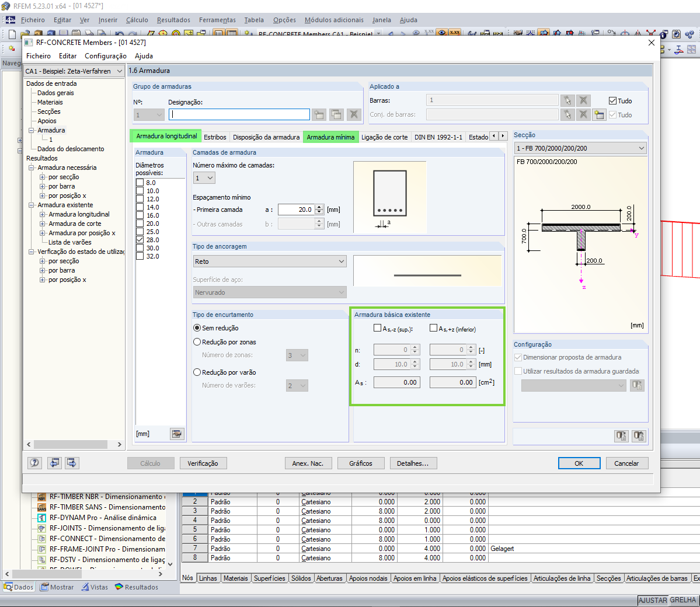Click navigator vertical scroll down arrow
Image resolution: width=700 pixels, height=607 pixels.
point(170,564)
